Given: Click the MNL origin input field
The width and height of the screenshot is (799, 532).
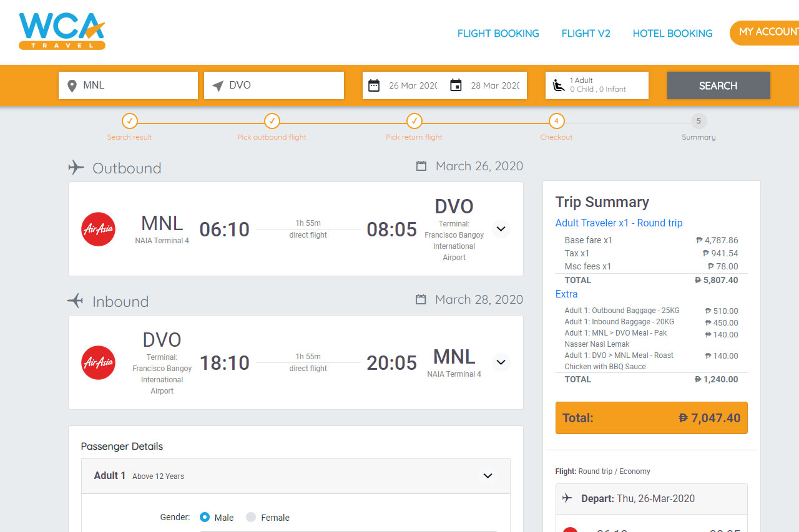Looking at the screenshot, I should [x=128, y=85].
